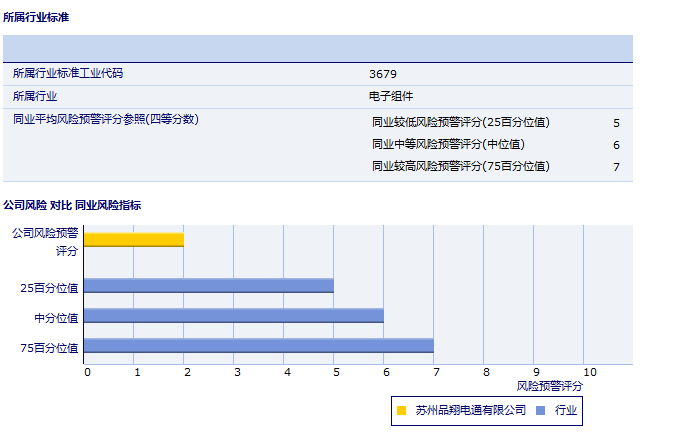Click the blue 中分位值 chart bar

233,315
